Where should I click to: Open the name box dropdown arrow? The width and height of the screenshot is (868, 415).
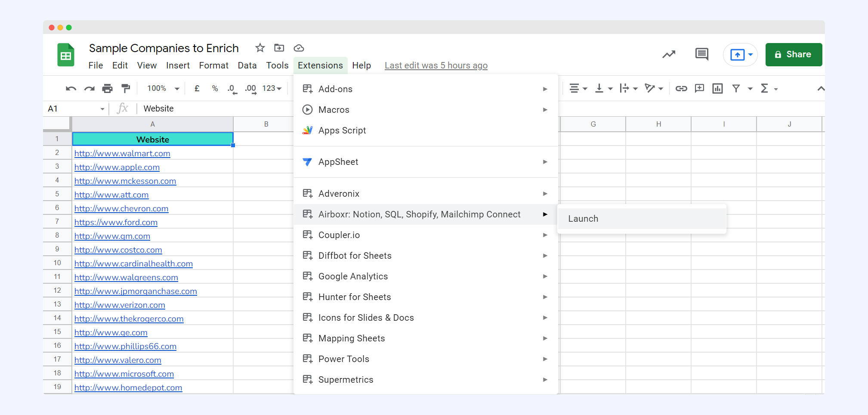click(x=102, y=109)
